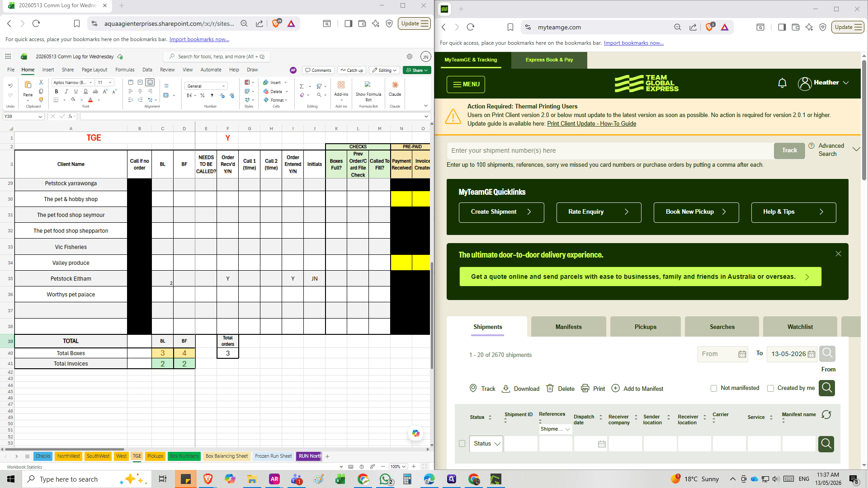The image size is (868, 488).
Task: Click the fill color bucket in Excel Font group
Action: pyautogui.click(x=73, y=100)
